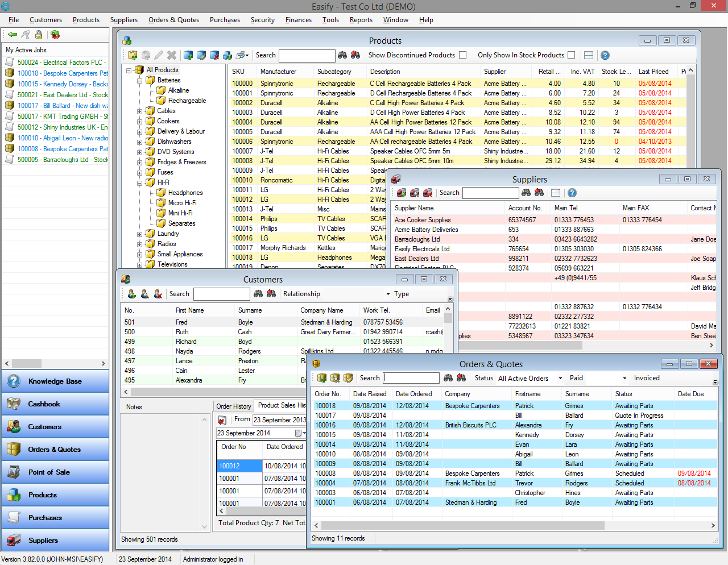Open Purchases from sidebar

point(55,518)
